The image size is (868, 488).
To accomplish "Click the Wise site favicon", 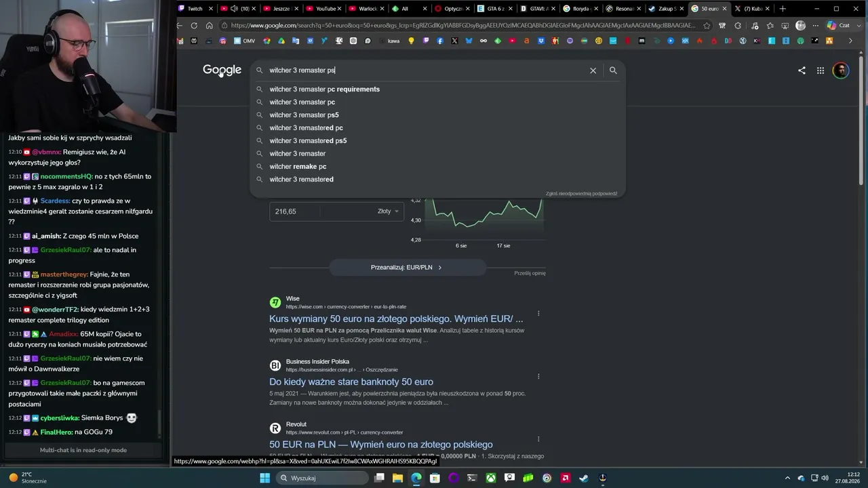I will [x=275, y=302].
